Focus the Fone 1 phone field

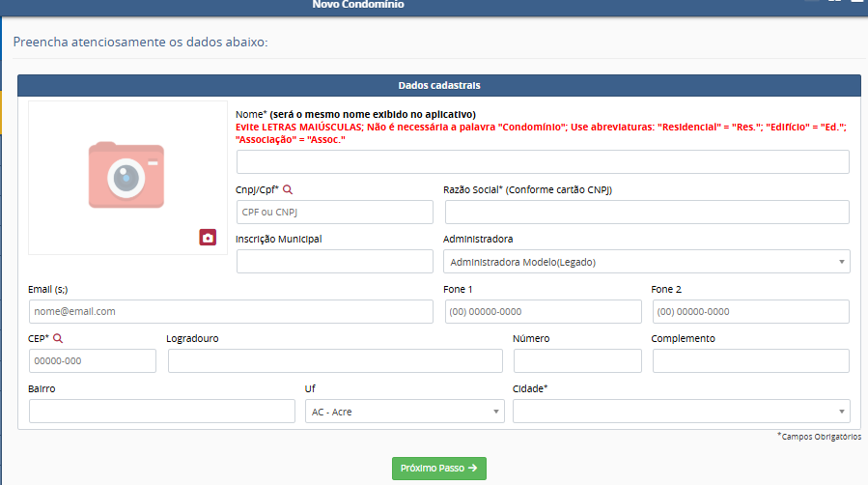(543, 311)
